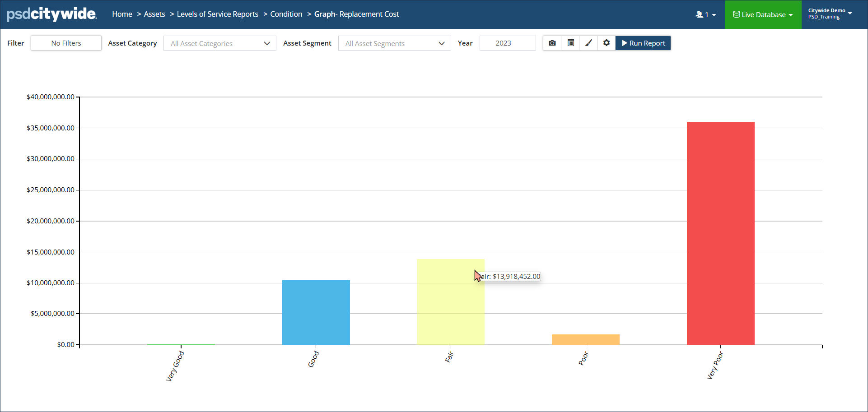Open the Asset Category dropdown
Viewport: 868px width, 412px height.
tap(220, 43)
